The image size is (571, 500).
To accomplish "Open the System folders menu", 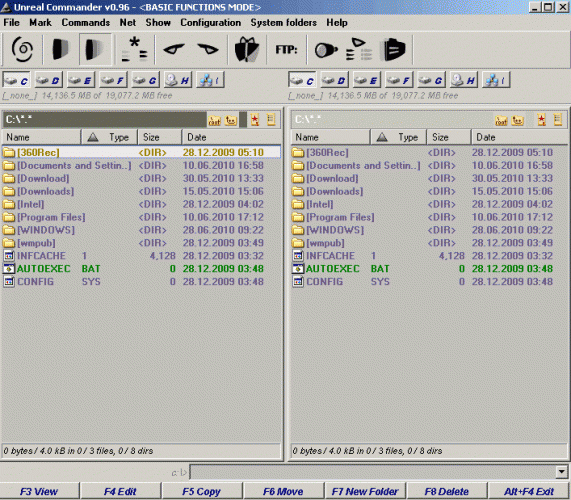I will click(x=283, y=23).
